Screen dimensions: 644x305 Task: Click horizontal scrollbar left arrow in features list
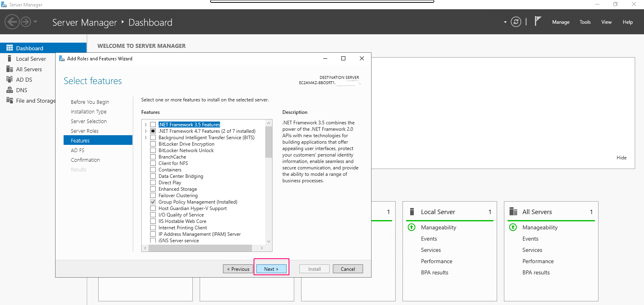click(x=145, y=248)
